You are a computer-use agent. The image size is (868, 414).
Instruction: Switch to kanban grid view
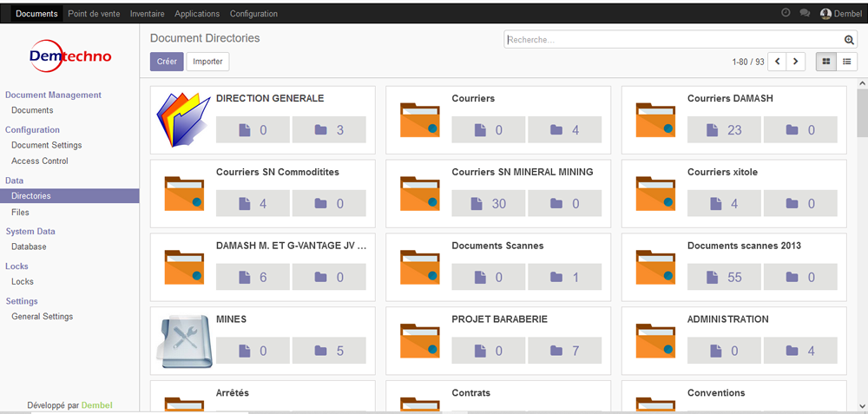click(825, 62)
